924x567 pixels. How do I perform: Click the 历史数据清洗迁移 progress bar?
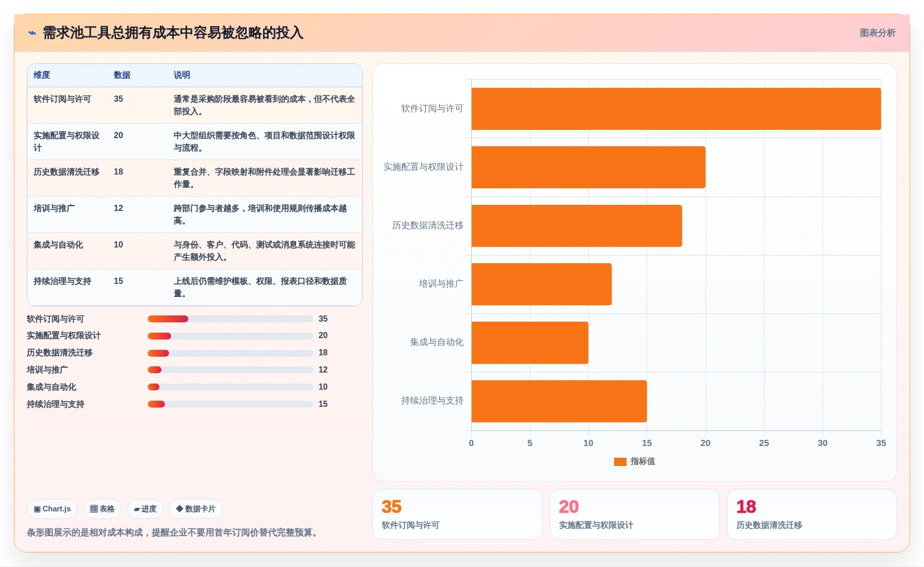tap(230, 353)
